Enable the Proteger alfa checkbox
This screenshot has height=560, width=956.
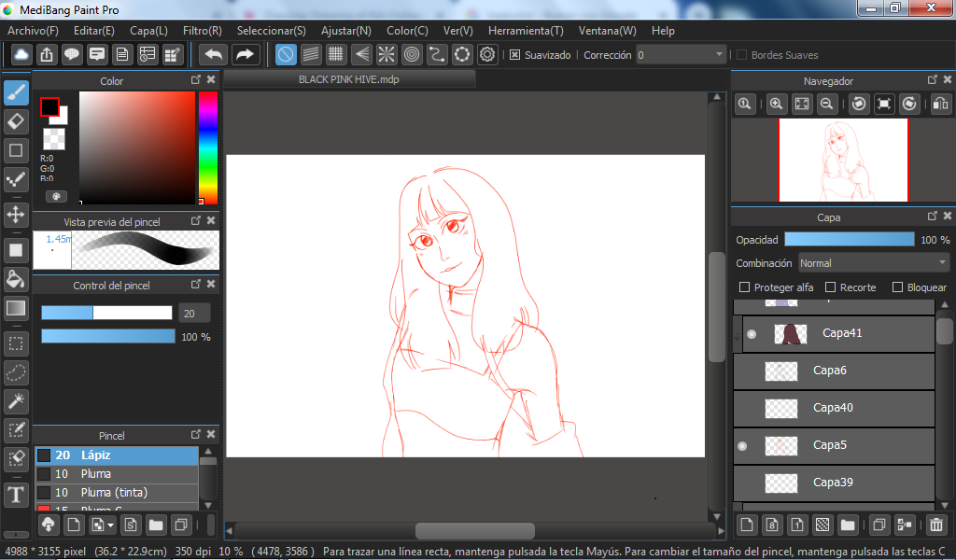coord(744,287)
